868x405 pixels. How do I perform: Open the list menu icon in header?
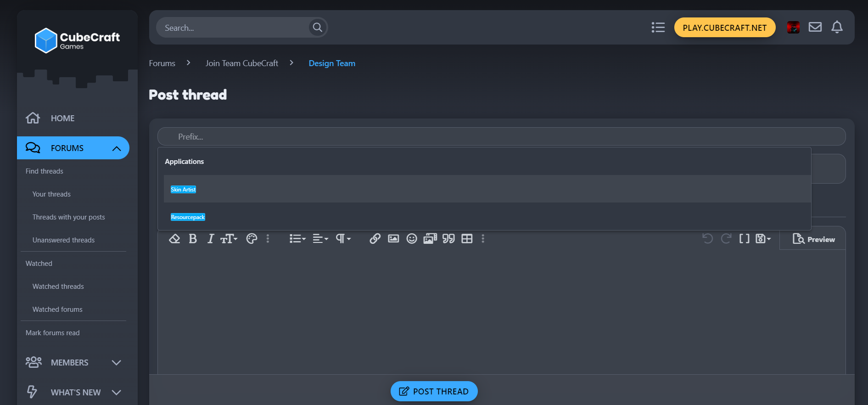pyautogui.click(x=658, y=28)
